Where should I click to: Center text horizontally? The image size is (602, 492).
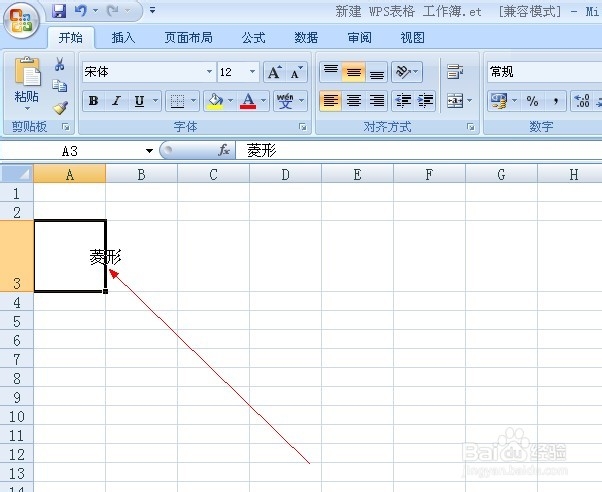354,101
